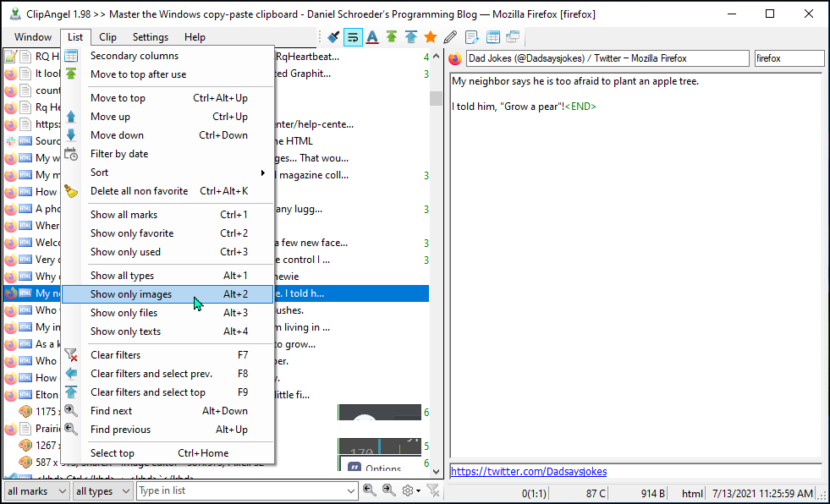Click the find next magnifier in bottom bar
The height and width of the screenshot is (504, 830).
click(x=389, y=490)
